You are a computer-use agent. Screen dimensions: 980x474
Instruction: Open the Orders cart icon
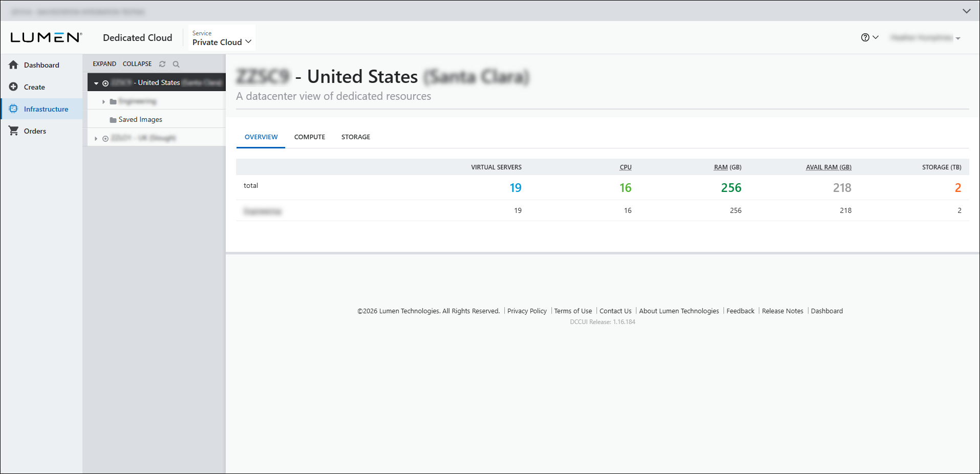[13, 131]
